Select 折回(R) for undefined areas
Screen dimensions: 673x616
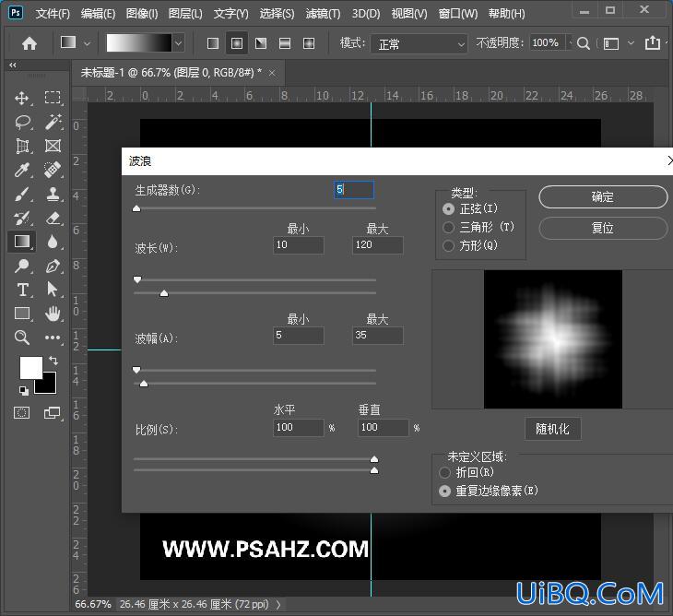[445, 473]
